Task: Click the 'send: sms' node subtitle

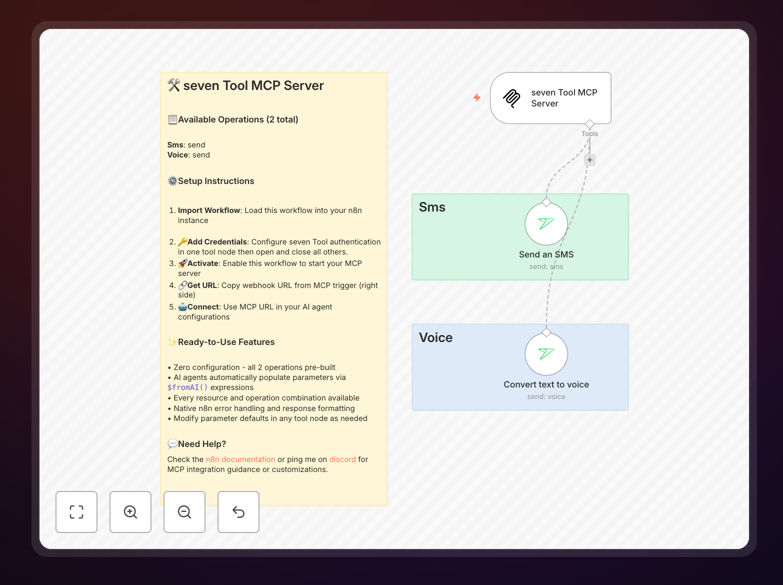Action: 546,267
